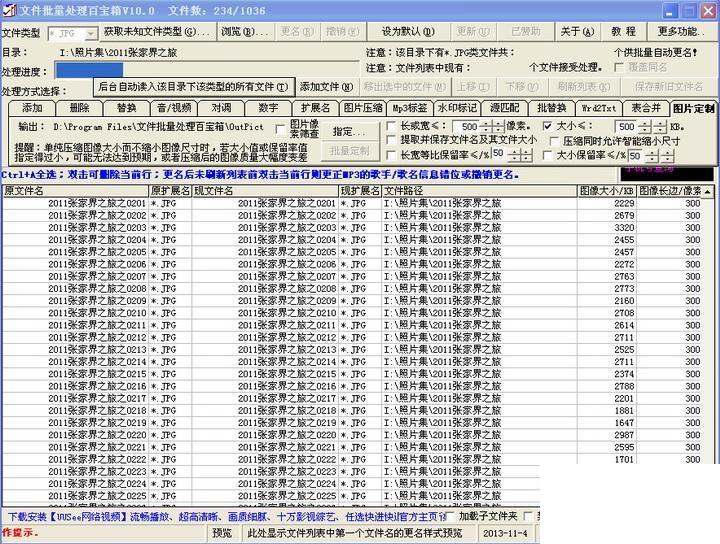Image resolution: width=720 pixels, height=544 pixels.
Task: Switch to the 表合并 tab
Action: [647, 108]
